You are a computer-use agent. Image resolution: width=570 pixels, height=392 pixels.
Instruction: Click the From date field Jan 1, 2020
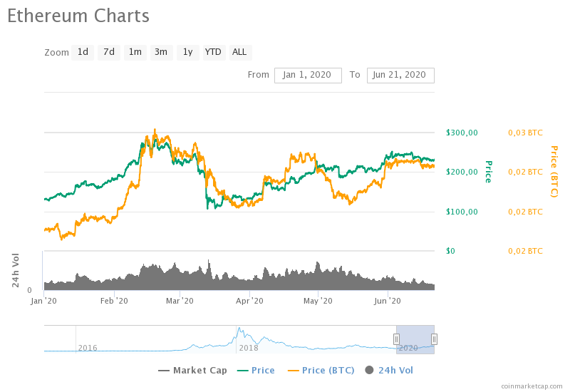coord(308,76)
